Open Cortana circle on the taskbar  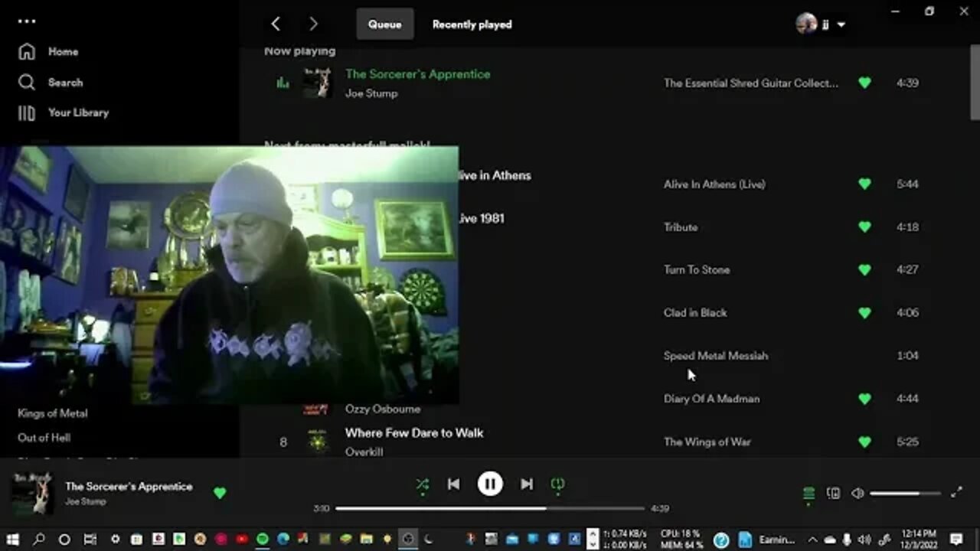pyautogui.click(x=64, y=540)
